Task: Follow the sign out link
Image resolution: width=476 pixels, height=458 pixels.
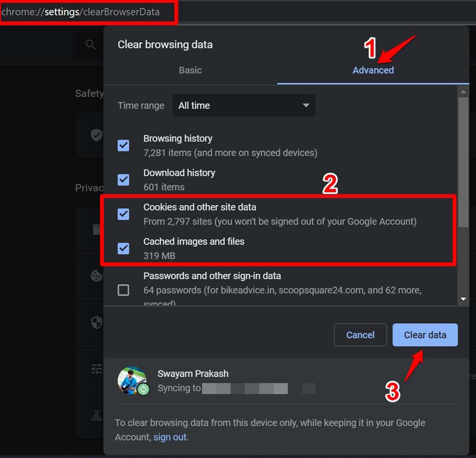Action: [x=170, y=437]
